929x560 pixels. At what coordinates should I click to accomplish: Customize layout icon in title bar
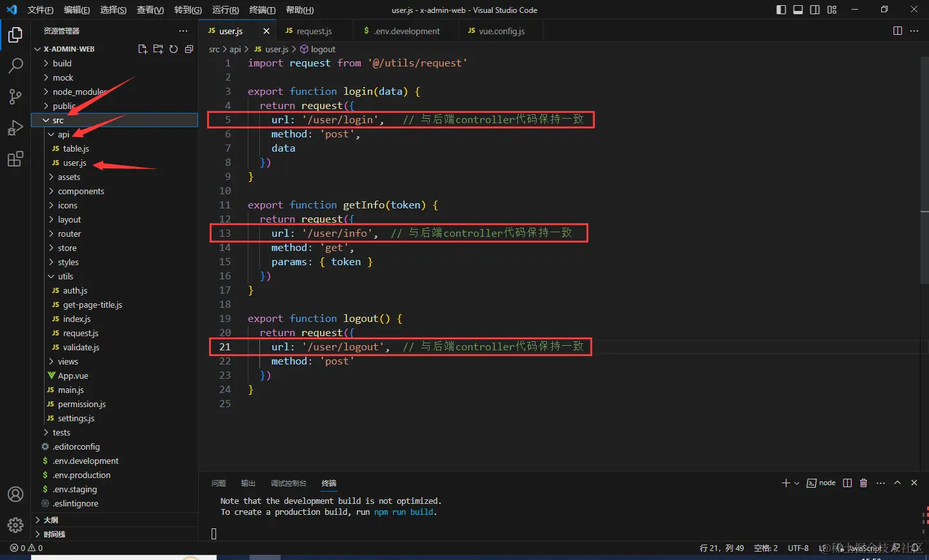pos(832,10)
